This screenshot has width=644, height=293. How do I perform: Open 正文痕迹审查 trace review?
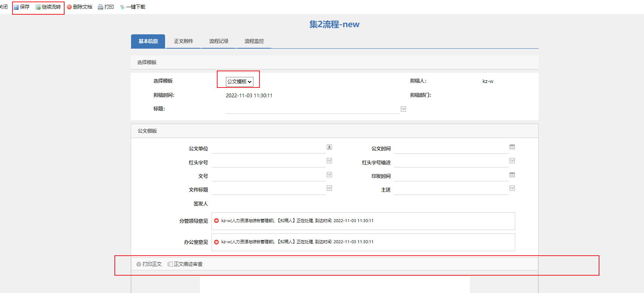pyautogui.click(x=185, y=264)
